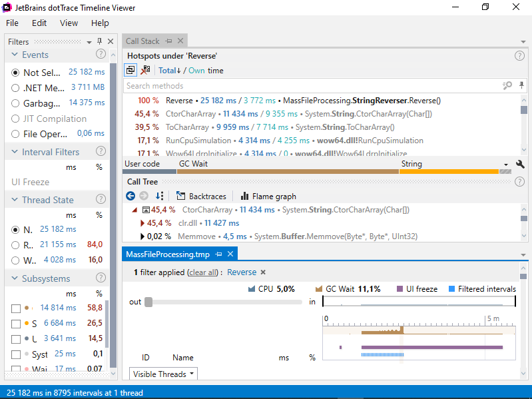Click the Call Tree sort/expand options icon
This screenshot has width=532, height=399.
point(159,196)
